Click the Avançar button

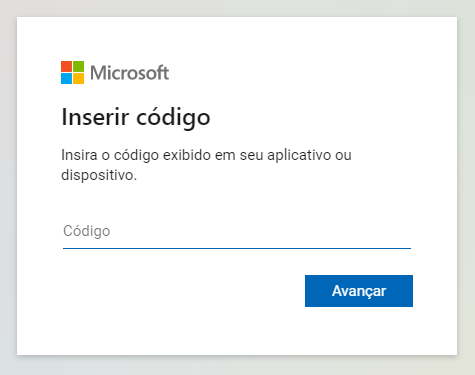click(359, 291)
